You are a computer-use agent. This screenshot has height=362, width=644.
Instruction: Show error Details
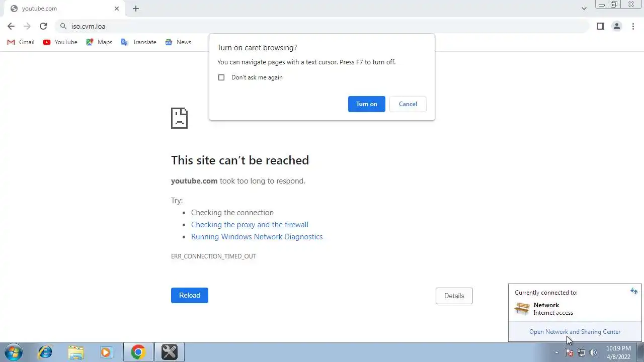[x=454, y=296]
